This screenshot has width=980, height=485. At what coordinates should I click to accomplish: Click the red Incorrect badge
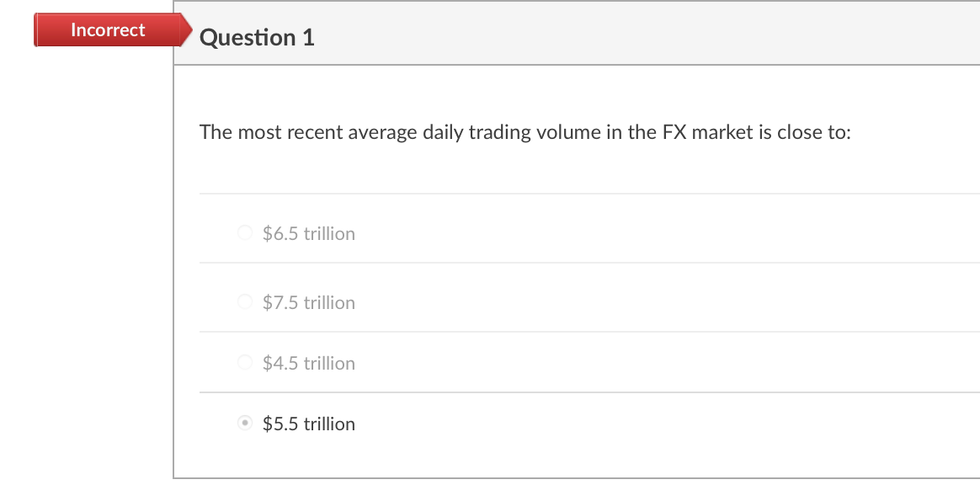pyautogui.click(x=108, y=29)
